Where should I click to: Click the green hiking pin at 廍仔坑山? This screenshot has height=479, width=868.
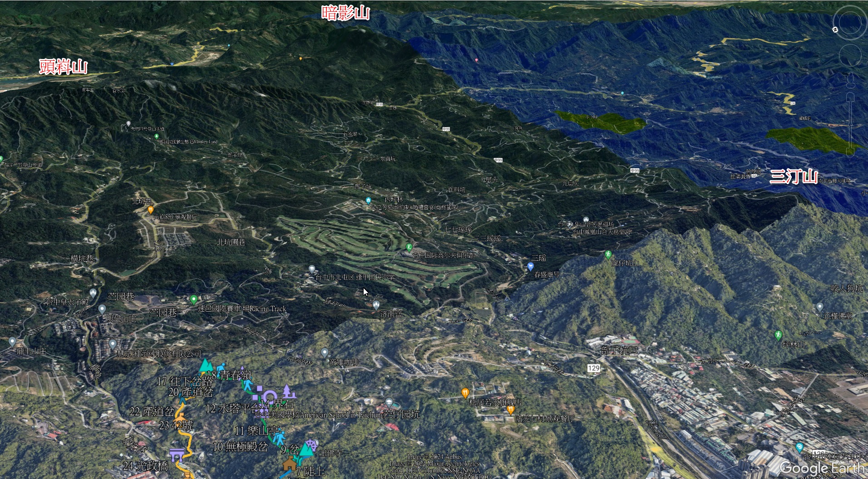click(x=608, y=255)
